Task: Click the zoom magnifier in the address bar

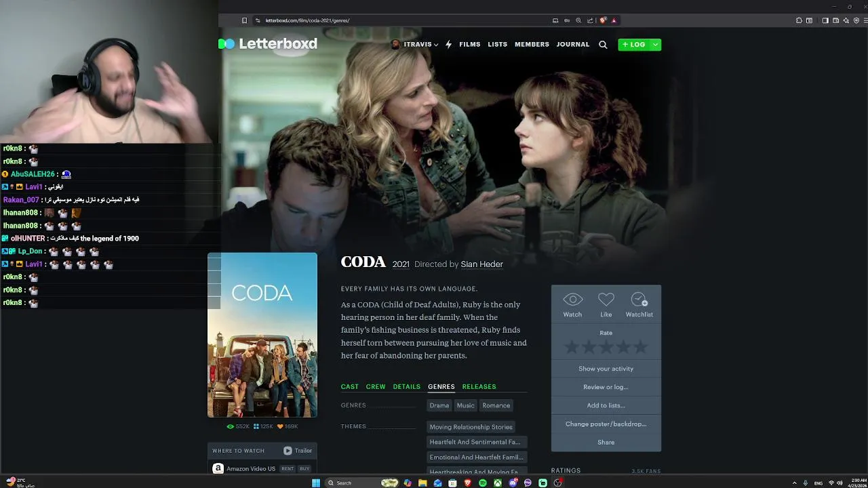Action: tap(578, 20)
